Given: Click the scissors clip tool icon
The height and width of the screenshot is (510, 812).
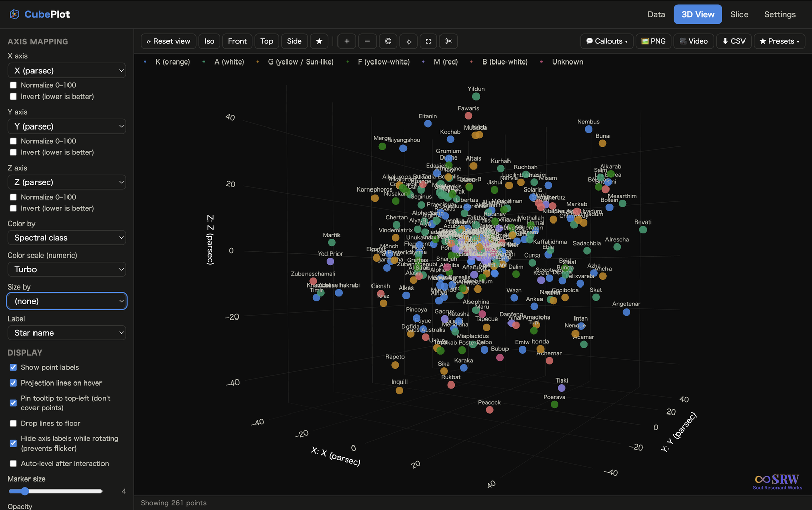Looking at the screenshot, I should [449, 41].
